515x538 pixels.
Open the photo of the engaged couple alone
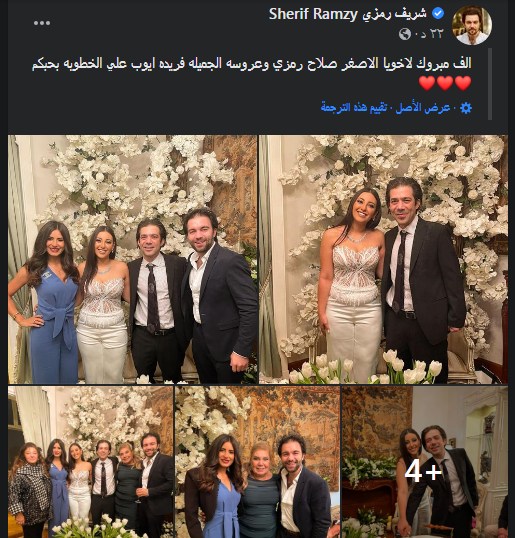(x=383, y=259)
